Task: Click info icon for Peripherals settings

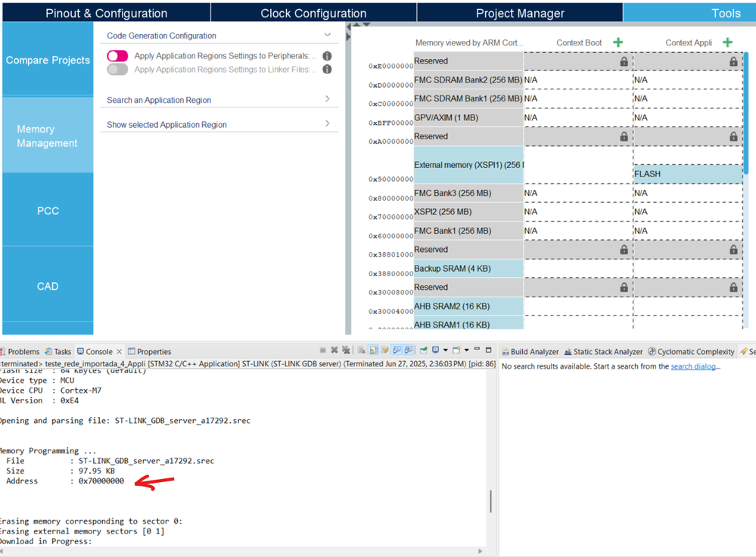Action: [x=327, y=56]
